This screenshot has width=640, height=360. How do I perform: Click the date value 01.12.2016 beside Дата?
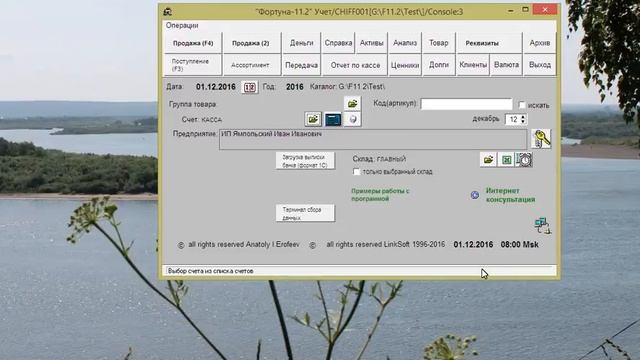216,87
